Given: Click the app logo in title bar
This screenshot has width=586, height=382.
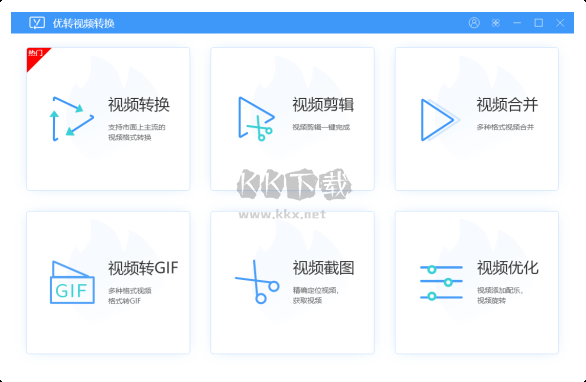Looking at the screenshot, I should pyautogui.click(x=37, y=23).
